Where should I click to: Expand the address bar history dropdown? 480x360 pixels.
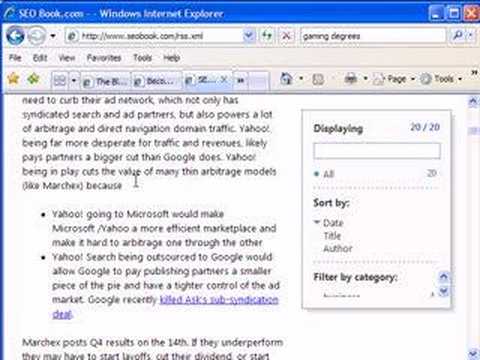pyautogui.click(x=249, y=36)
